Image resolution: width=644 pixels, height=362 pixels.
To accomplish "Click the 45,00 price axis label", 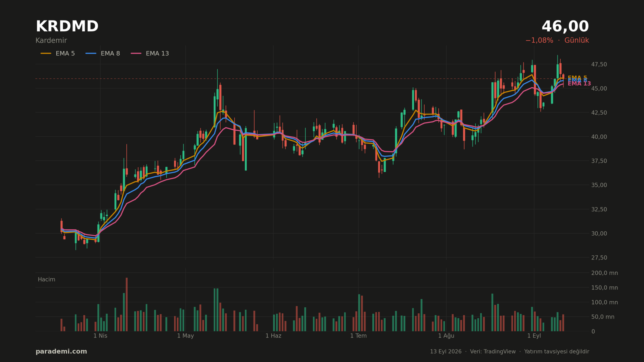I will tap(599, 88).
